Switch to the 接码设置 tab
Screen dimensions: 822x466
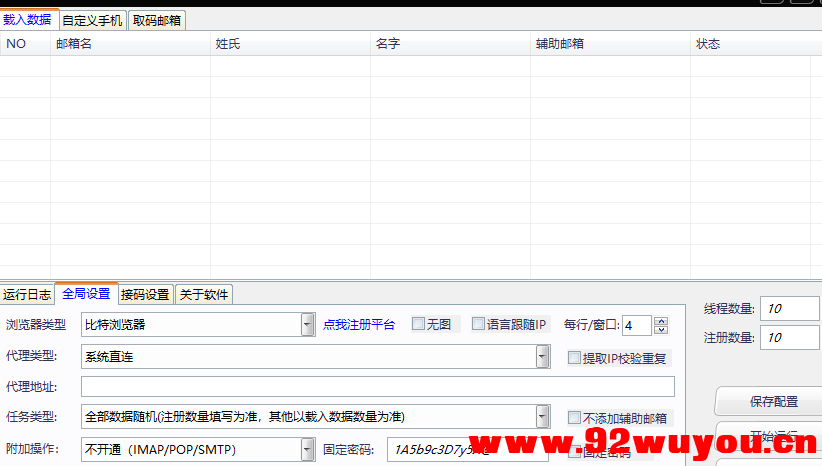[145, 294]
